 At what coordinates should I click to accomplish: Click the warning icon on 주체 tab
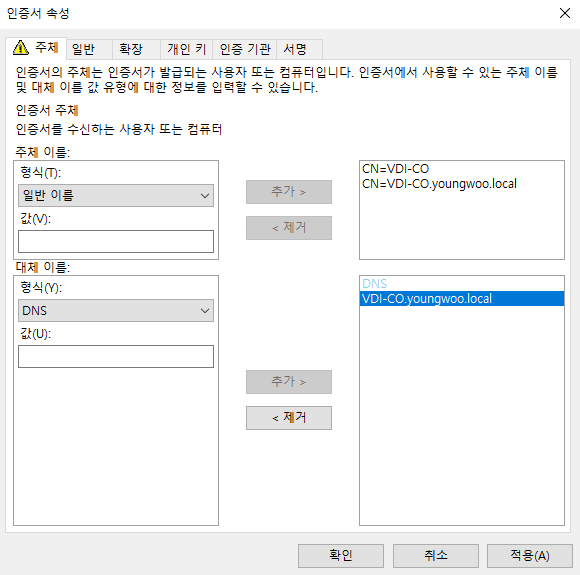(21, 48)
